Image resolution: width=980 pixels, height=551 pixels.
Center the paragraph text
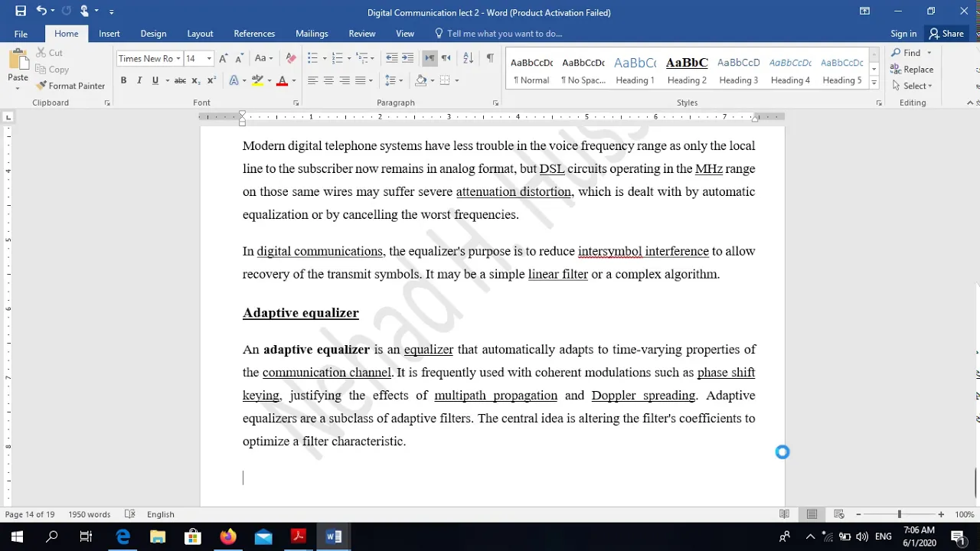[328, 80]
